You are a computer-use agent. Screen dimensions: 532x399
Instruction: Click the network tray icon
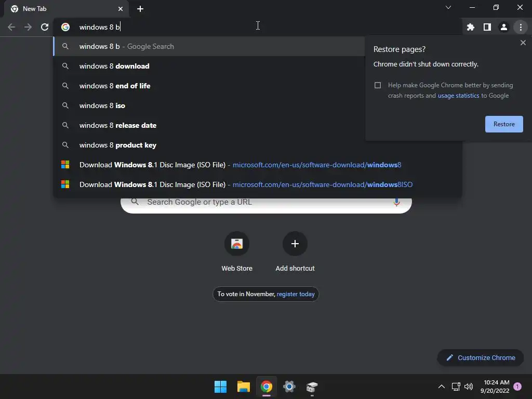(456, 387)
